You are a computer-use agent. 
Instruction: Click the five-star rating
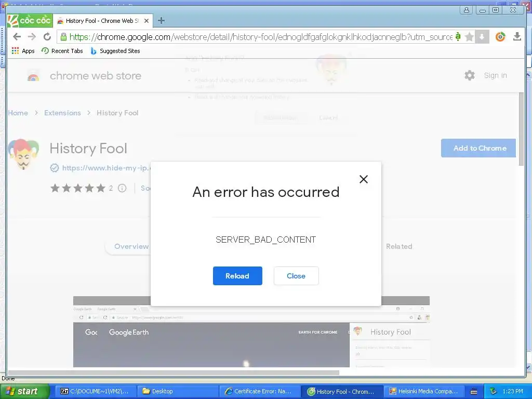(x=78, y=188)
